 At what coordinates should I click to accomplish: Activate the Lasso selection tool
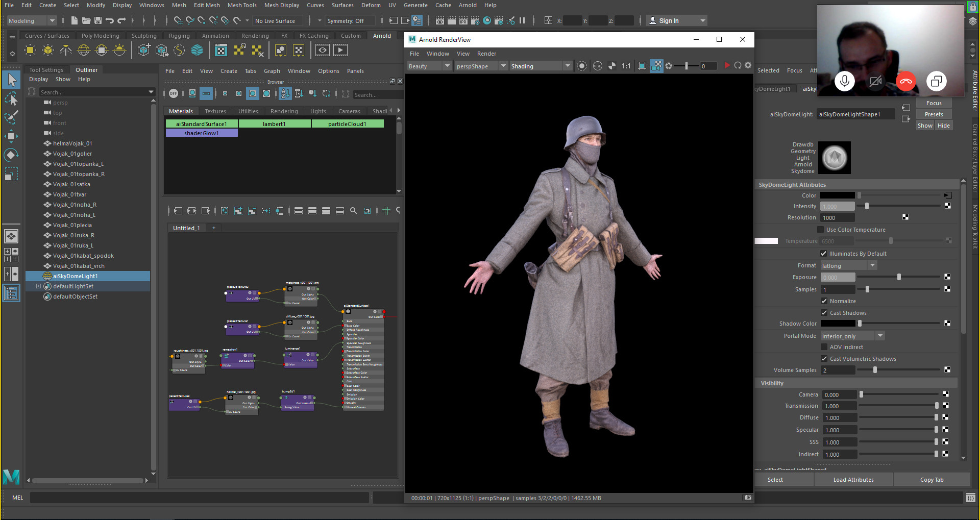coord(11,98)
